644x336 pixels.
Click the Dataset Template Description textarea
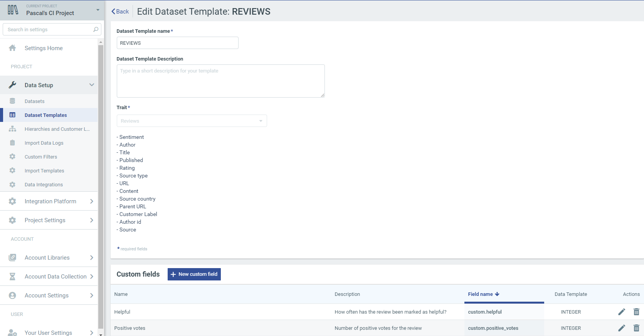(x=220, y=81)
